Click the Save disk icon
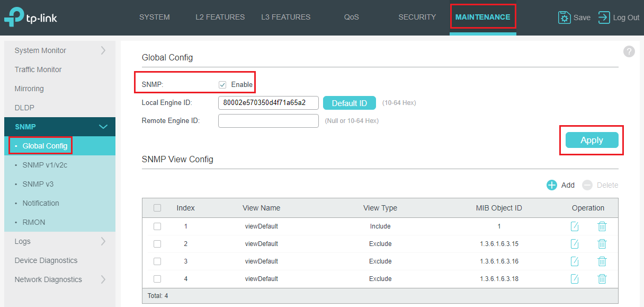The height and width of the screenshot is (307, 644). (565, 17)
